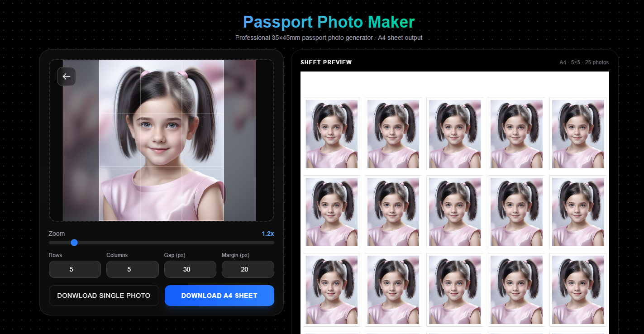Click the Passport Photo Maker title

[329, 22]
